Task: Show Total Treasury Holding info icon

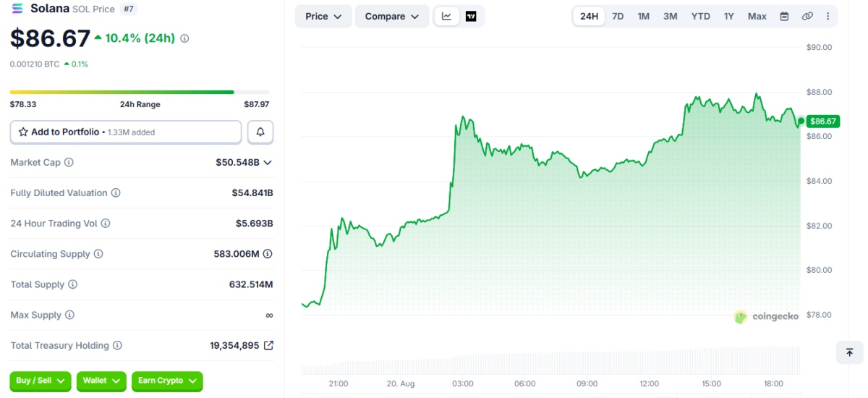Action: tap(117, 346)
